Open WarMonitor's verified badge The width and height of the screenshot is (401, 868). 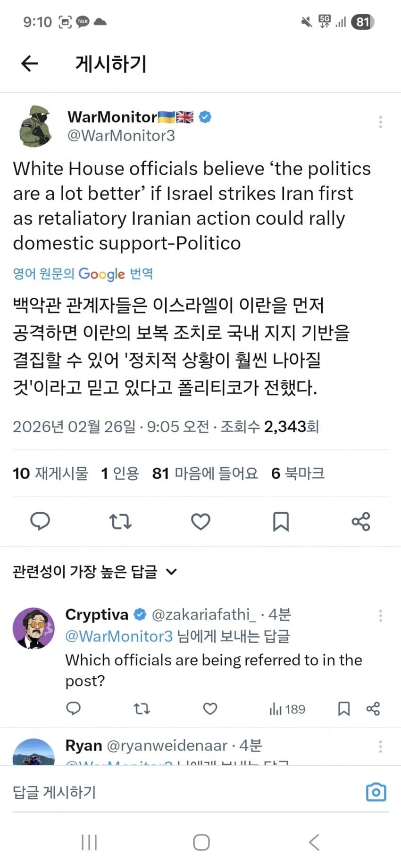204,116
